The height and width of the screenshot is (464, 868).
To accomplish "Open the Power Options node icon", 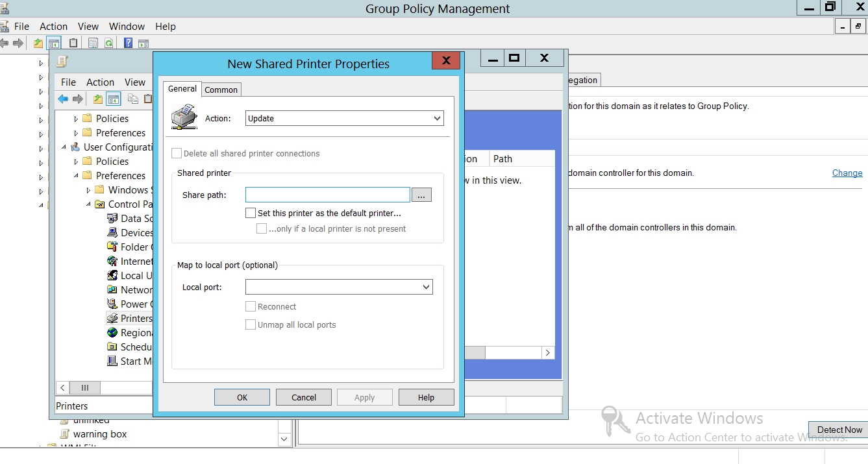I will pyautogui.click(x=112, y=304).
